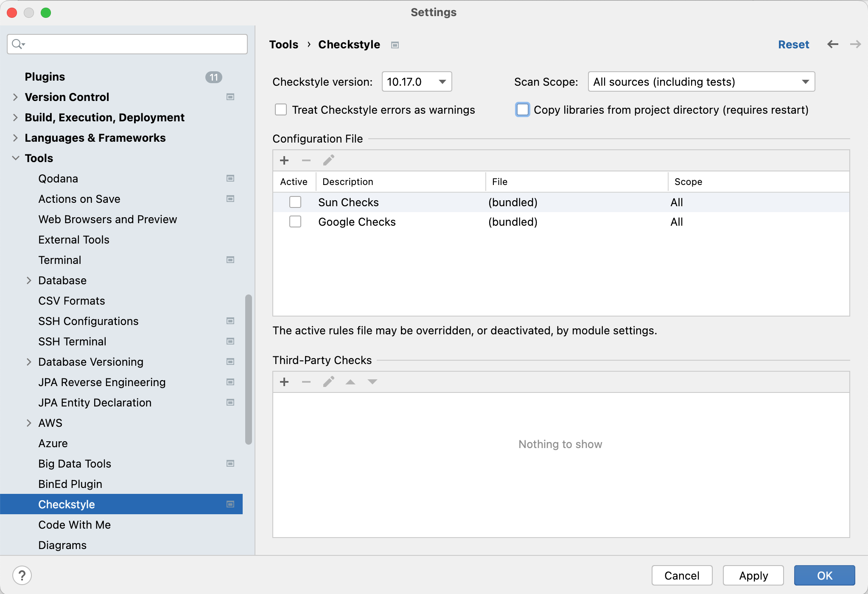Open the Checkstyle version dropdown
The width and height of the screenshot is (868, 594).
417,81
